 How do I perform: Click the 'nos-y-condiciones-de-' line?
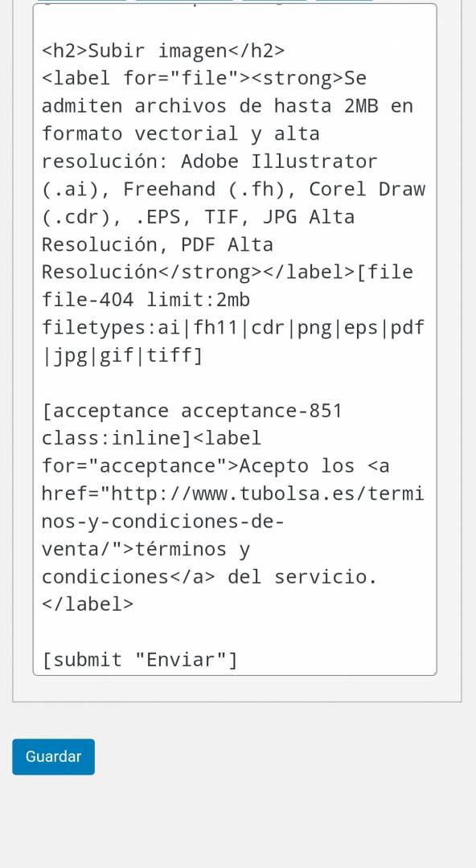coord(163,522)
